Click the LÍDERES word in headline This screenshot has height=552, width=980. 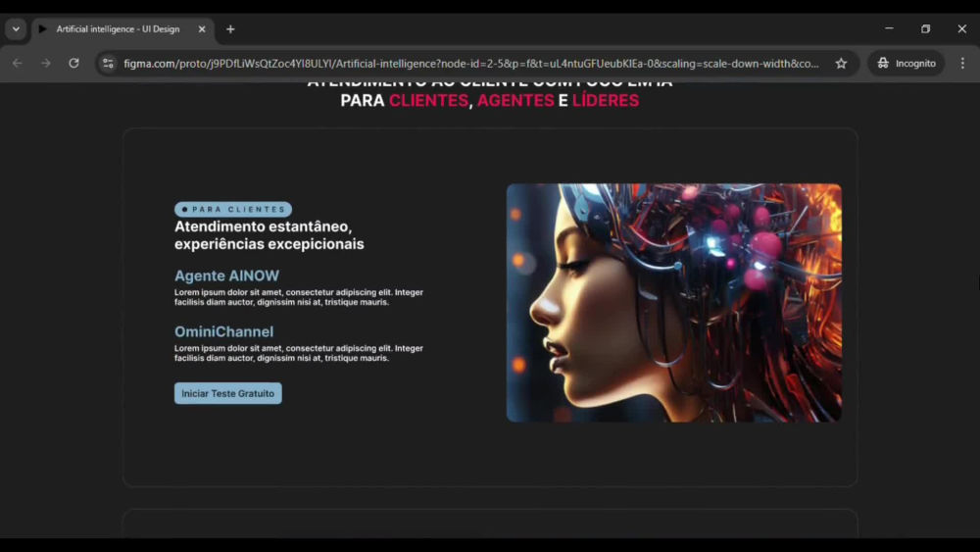(606, 101)
